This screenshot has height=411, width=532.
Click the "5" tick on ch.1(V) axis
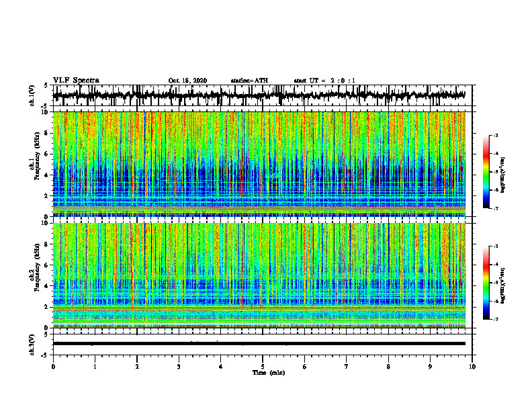[x=46, y=85]
